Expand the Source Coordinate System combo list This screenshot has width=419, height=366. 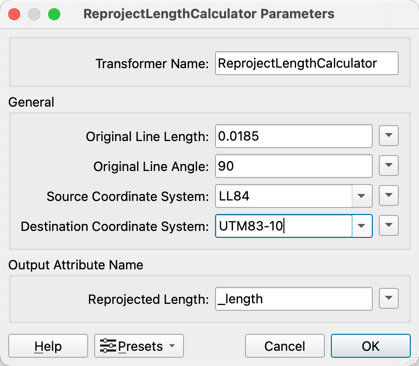(362, 196)
